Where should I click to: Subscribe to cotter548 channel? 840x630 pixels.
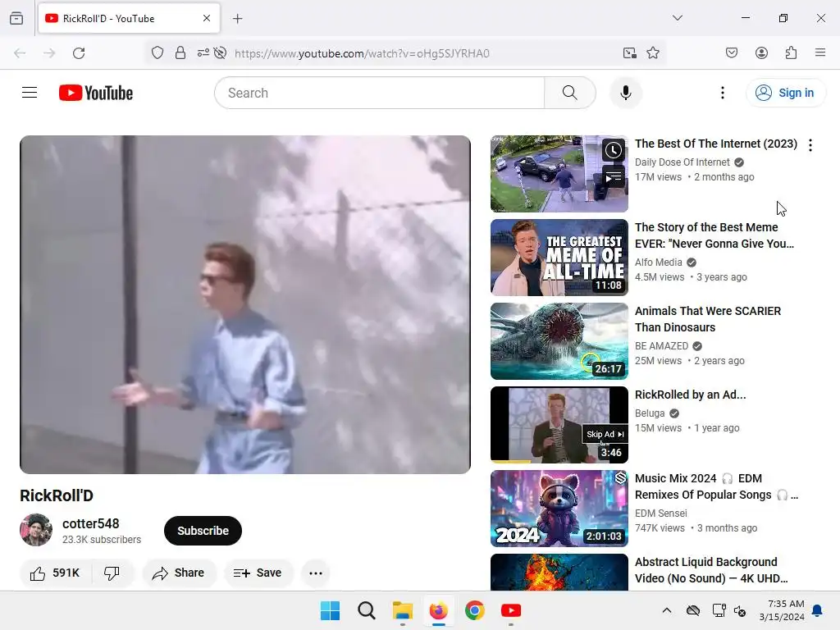(x=203, y=531)
